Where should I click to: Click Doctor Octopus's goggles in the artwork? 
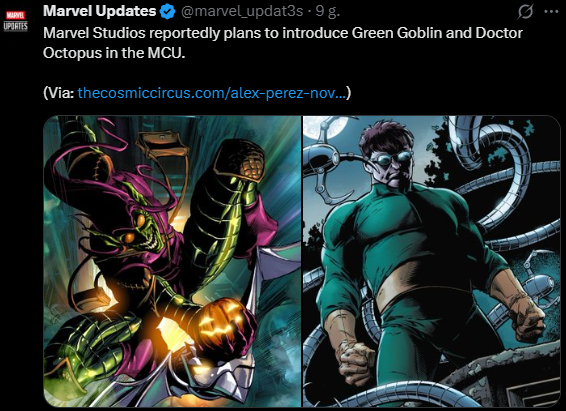392,157
